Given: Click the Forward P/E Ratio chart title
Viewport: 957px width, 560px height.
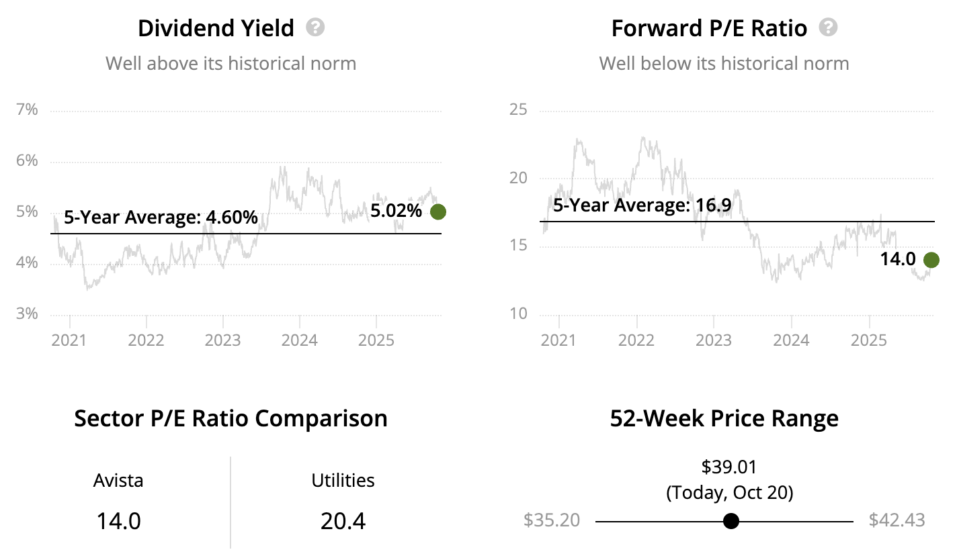Looking at the screenshot, I should [709, 28].
